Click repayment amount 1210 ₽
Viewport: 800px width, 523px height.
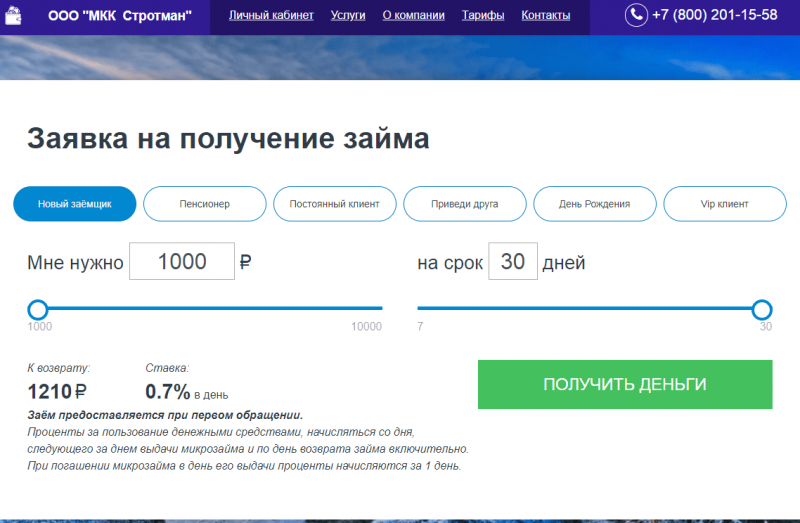[x=57, y=392]
